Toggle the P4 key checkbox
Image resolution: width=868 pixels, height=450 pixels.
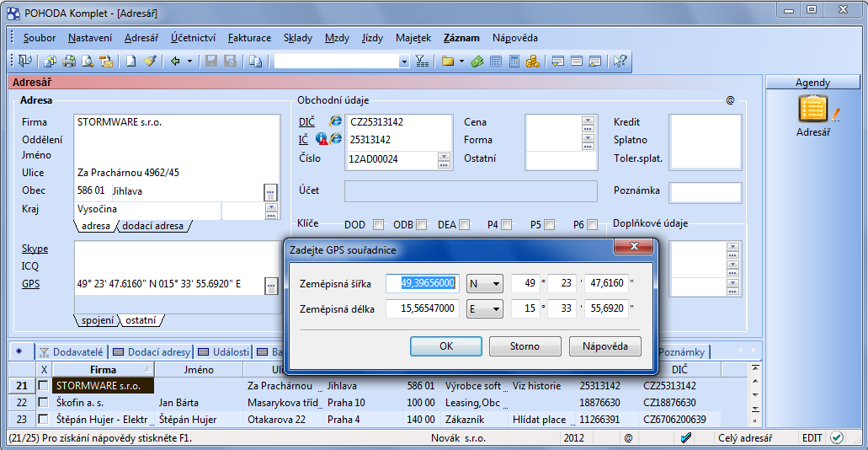507,224
